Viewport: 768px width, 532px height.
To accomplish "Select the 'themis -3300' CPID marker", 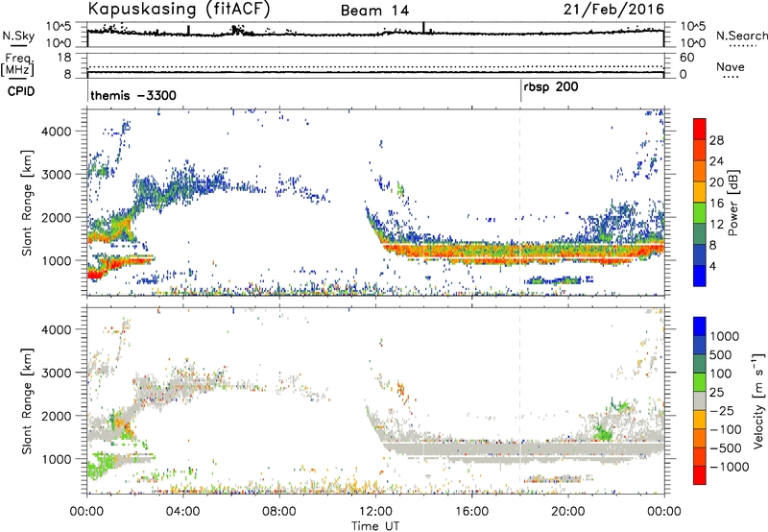I will pyautogui.click(x=133, y=95).
